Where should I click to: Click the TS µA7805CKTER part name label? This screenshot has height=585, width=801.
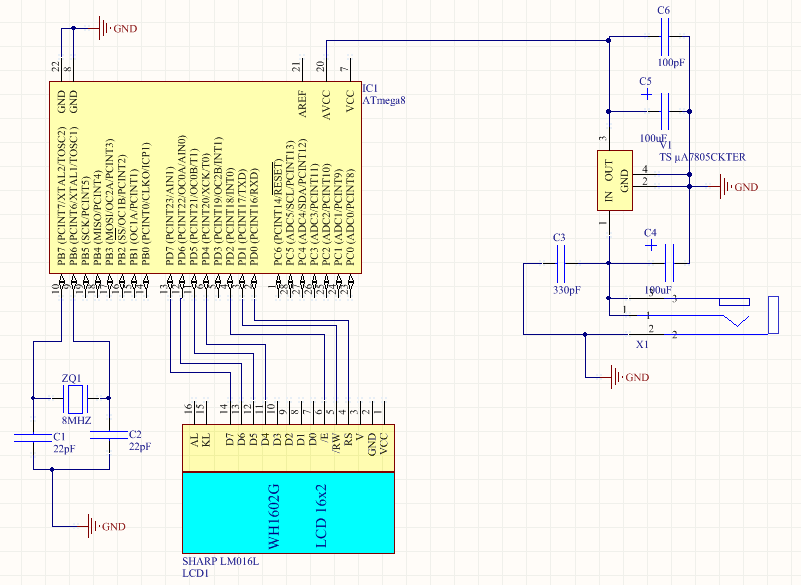coord(703,158)
